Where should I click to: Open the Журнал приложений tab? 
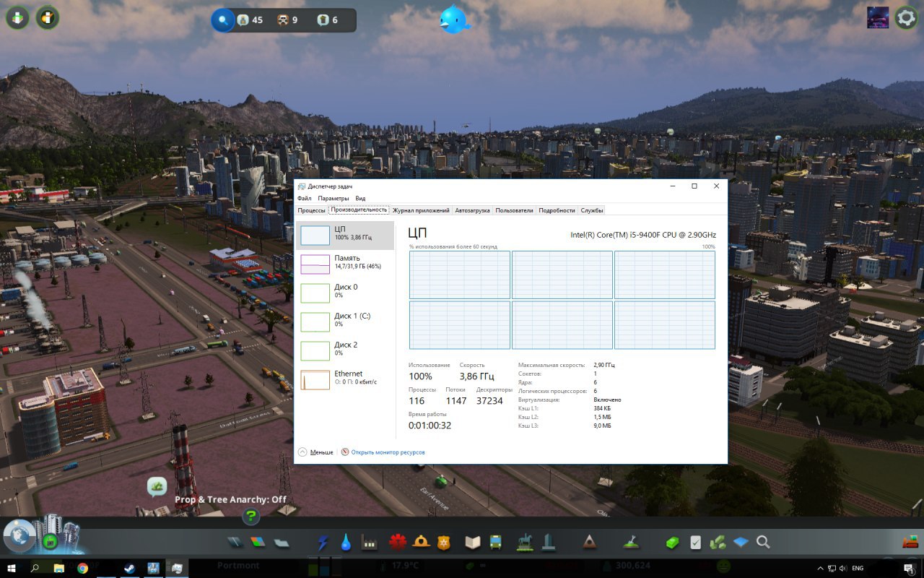pos(421,210)
